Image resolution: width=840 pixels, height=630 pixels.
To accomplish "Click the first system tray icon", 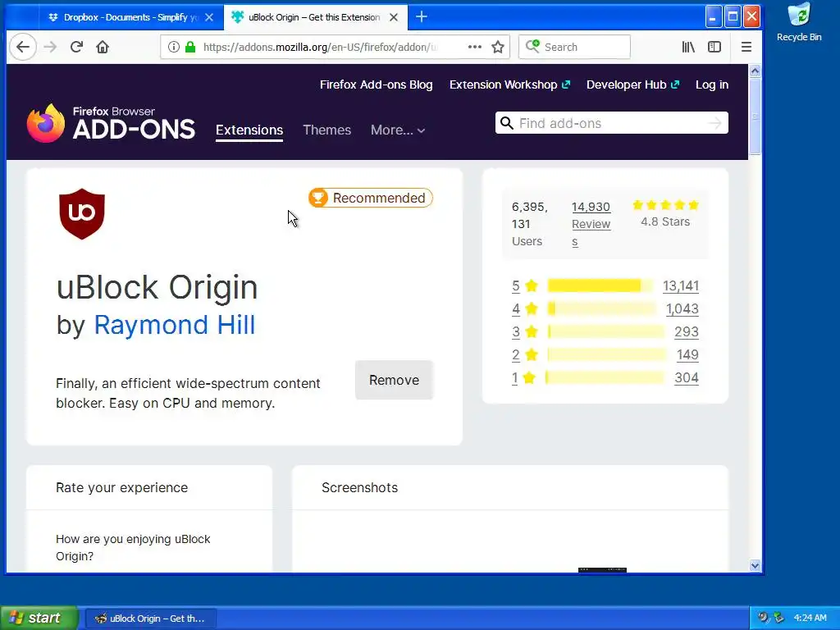I will click(x=763, y=618).
